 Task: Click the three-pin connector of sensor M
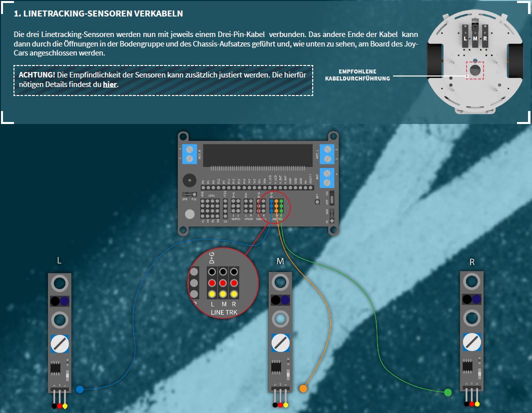[280, 396]
